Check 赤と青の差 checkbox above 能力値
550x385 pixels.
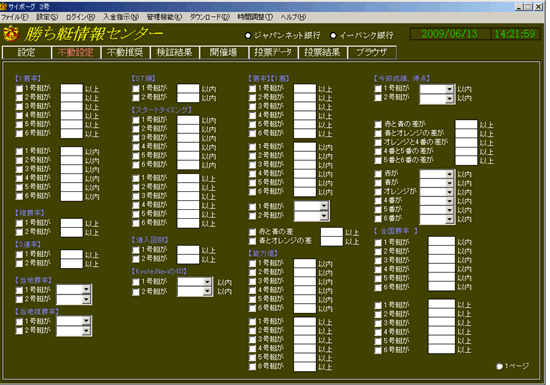pyautogui.click(x=252, y=232)
